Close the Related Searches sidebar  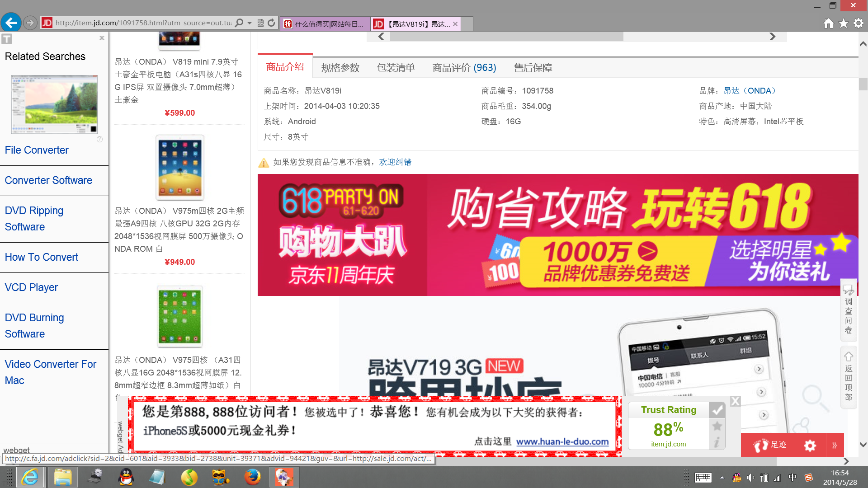[x=102, y=38]
